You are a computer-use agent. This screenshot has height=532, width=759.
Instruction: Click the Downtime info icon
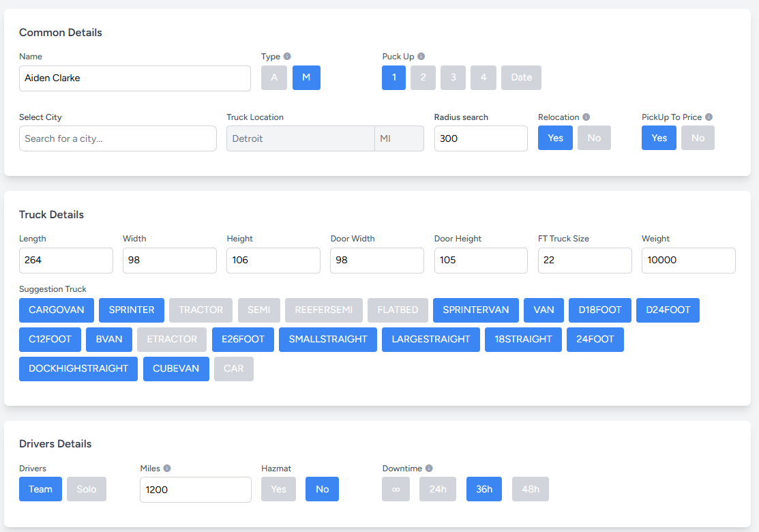click(429, 469)
